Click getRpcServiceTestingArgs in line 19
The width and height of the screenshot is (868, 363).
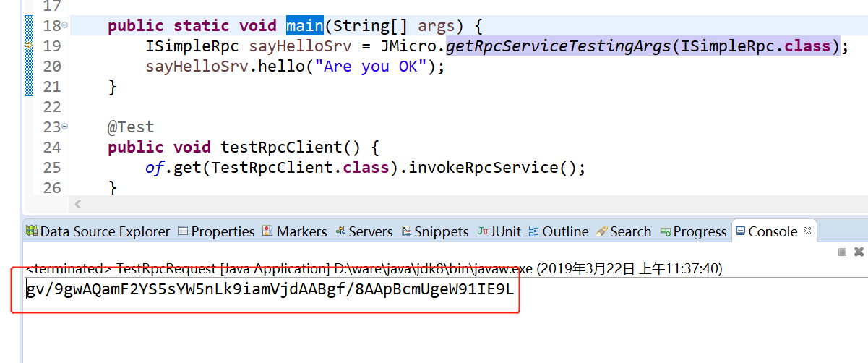[559, 46]
